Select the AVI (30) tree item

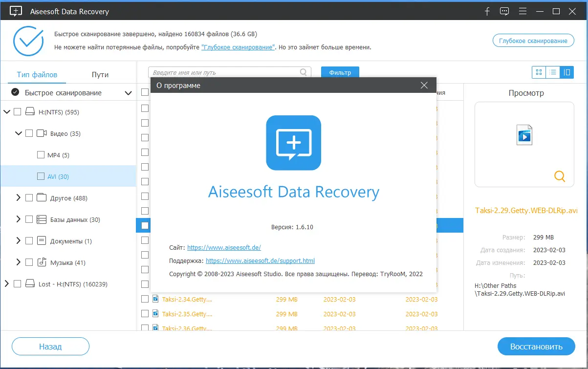click(68, 176)
